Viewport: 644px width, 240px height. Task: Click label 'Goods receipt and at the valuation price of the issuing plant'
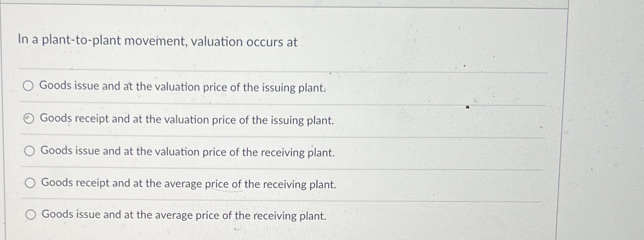point(187,119)
